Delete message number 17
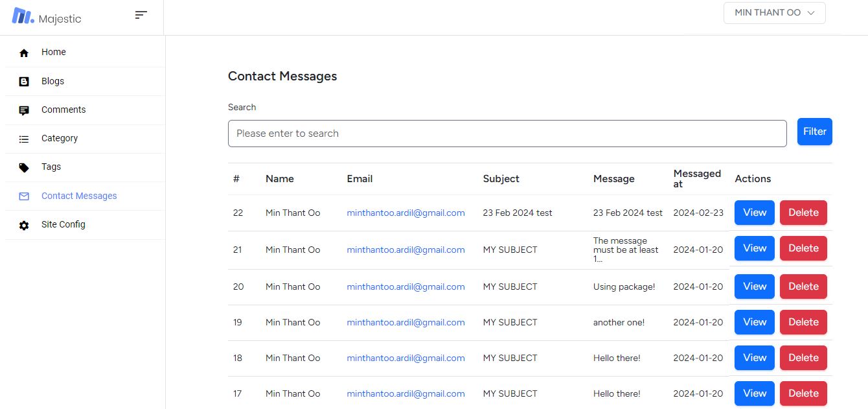This screenshot has height=409, width=868. point(803,393)
